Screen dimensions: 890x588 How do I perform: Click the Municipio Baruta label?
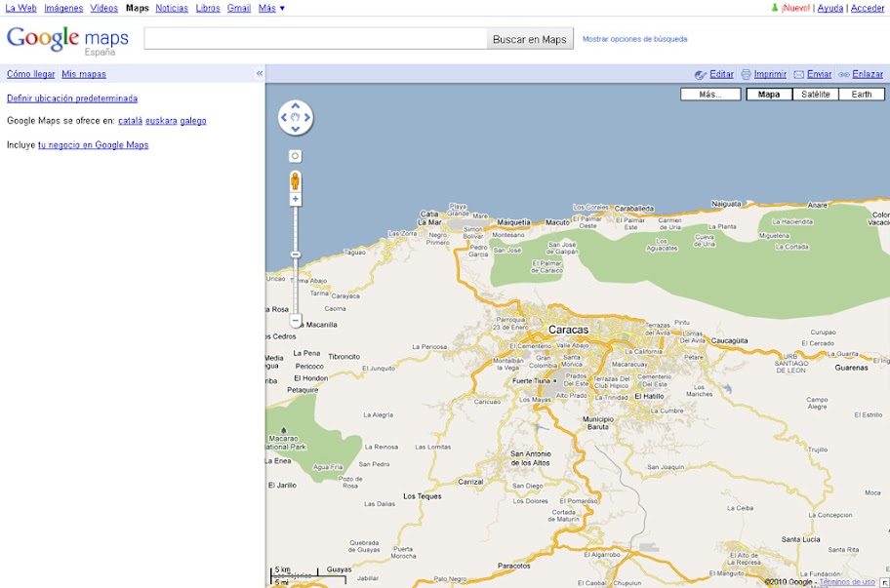tap(598, 422)
